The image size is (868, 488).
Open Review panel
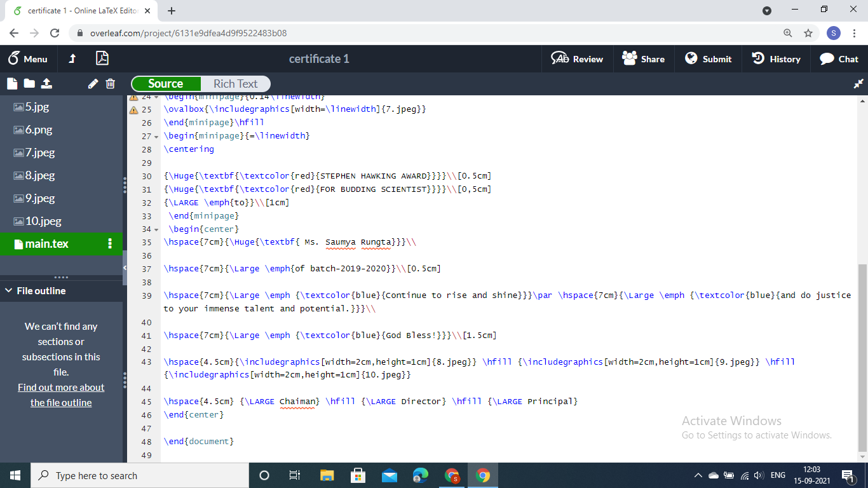click(577, 59)
